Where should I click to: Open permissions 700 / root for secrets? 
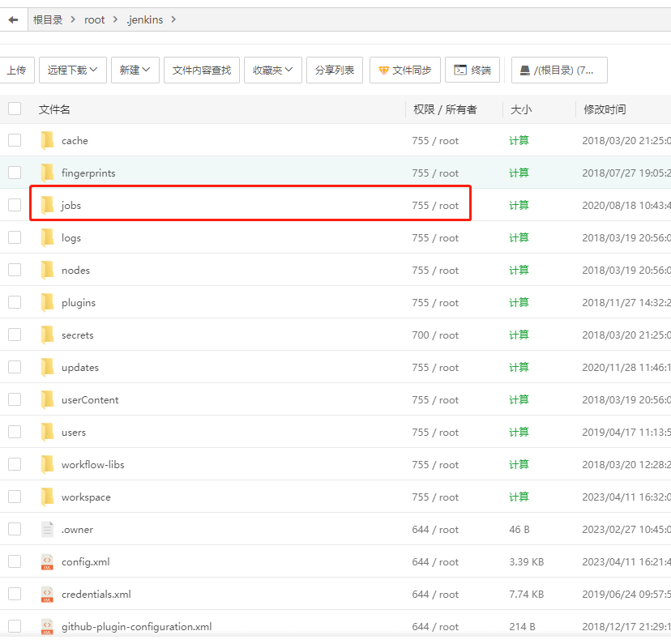[435, 335]
